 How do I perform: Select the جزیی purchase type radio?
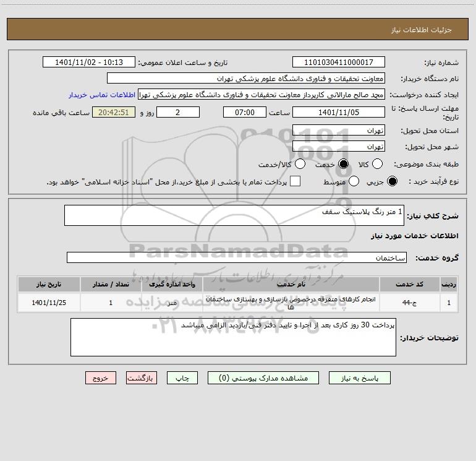coord(392,181)
